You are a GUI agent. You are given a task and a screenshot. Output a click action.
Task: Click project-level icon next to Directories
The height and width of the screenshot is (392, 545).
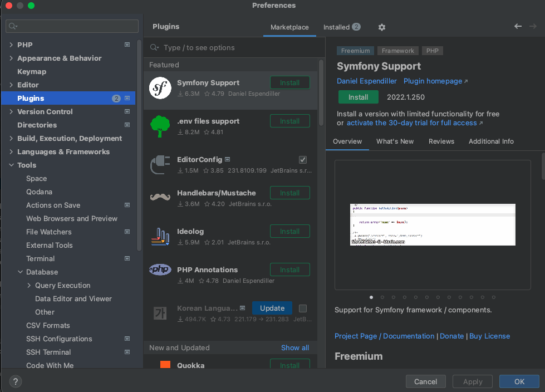[x=127, y=125]
